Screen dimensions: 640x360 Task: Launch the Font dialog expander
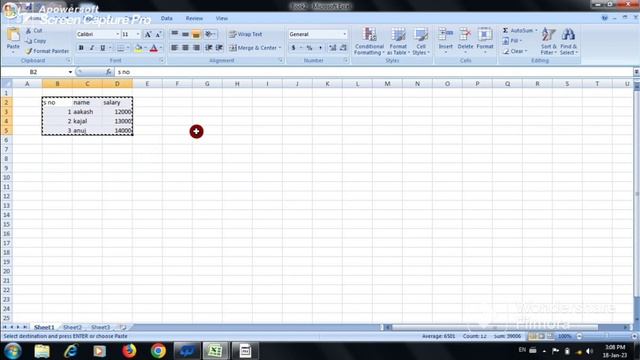tap(162, 60)
